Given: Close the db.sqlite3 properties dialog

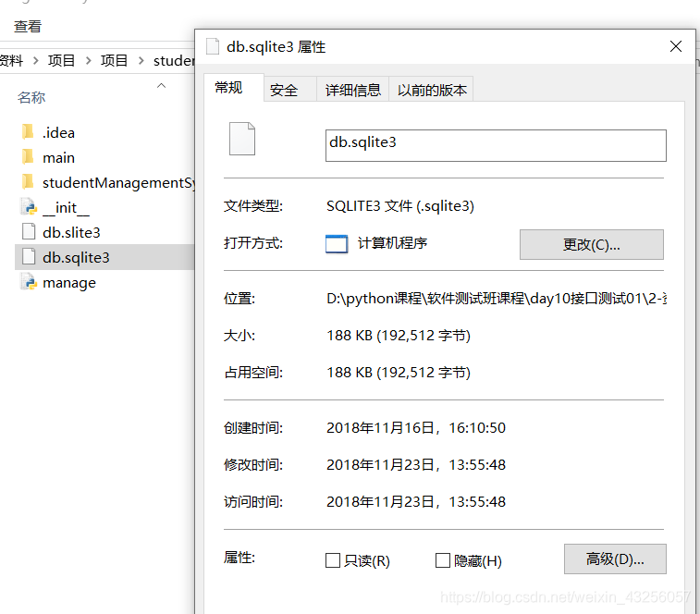Looking at the screenshot, I should point(676,46).
